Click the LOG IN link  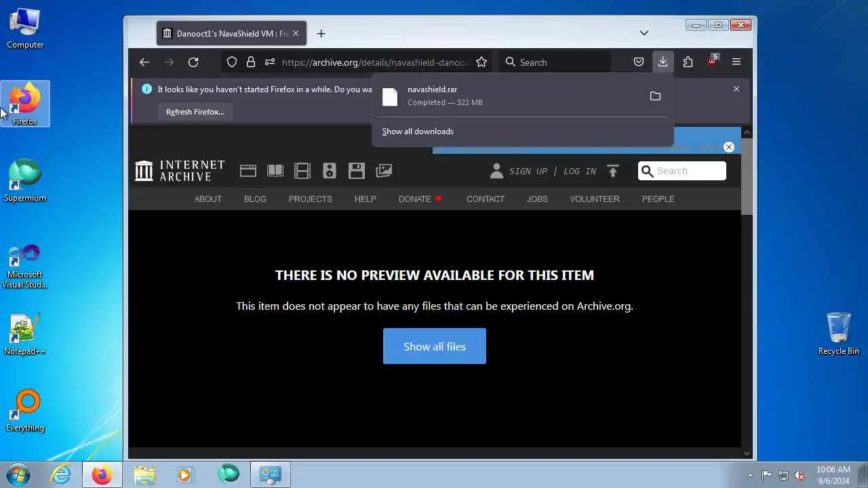click(580, 171)
